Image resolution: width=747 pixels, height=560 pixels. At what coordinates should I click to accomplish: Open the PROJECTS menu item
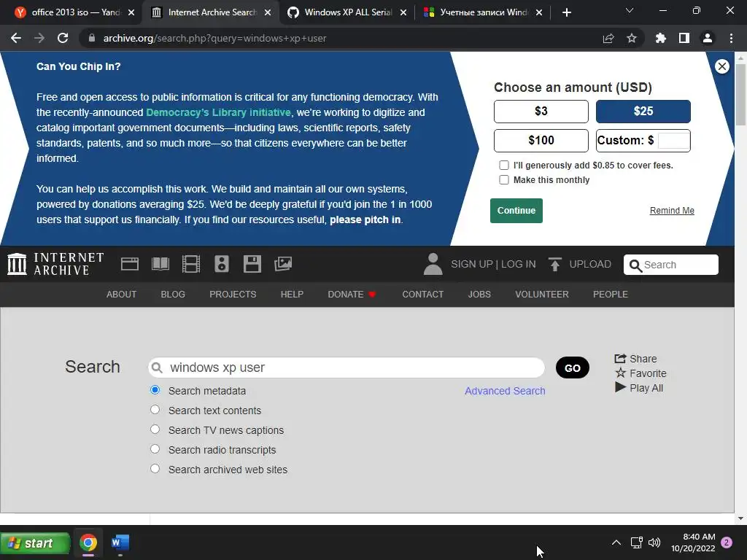tap(233, 295)
